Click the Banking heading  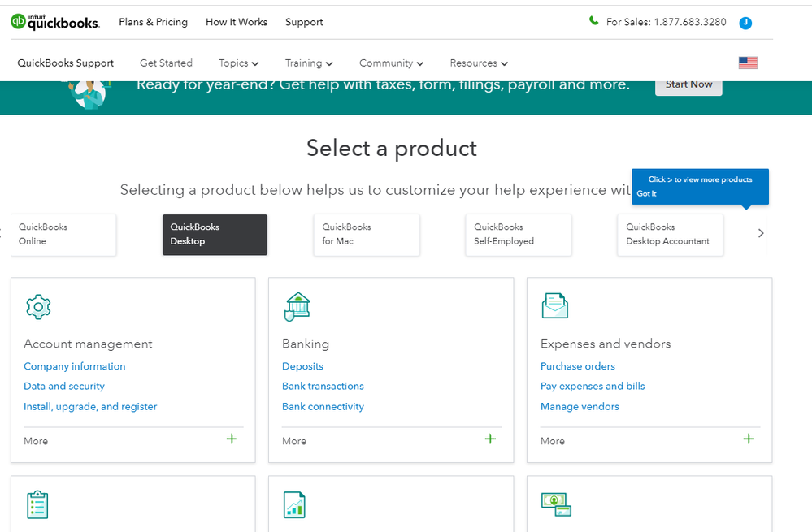pyautogui.click(x=306, y=344)
